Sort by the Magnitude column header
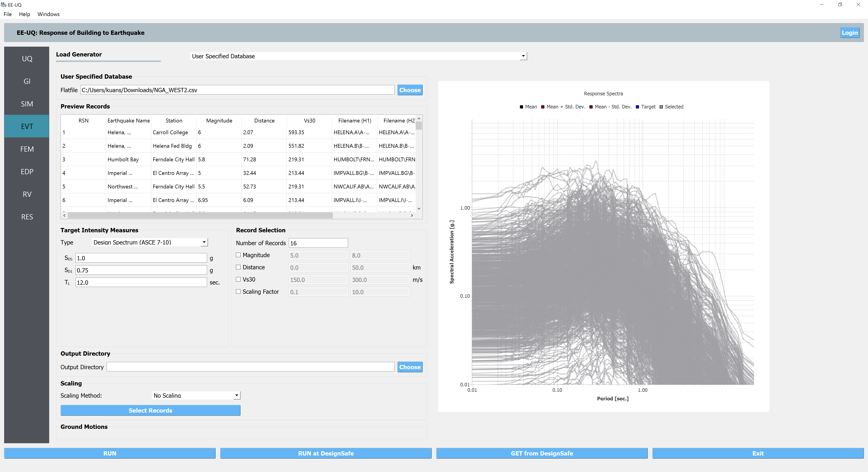This screenshot has height=472, width=868. [219, 121]
